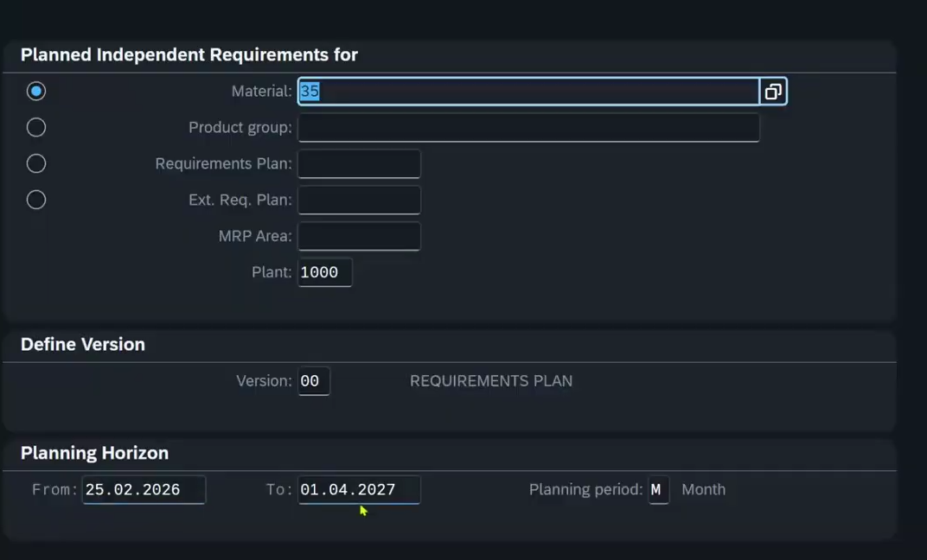
Task: Click the MRP Area input field
Action: (x=360, y=236)
